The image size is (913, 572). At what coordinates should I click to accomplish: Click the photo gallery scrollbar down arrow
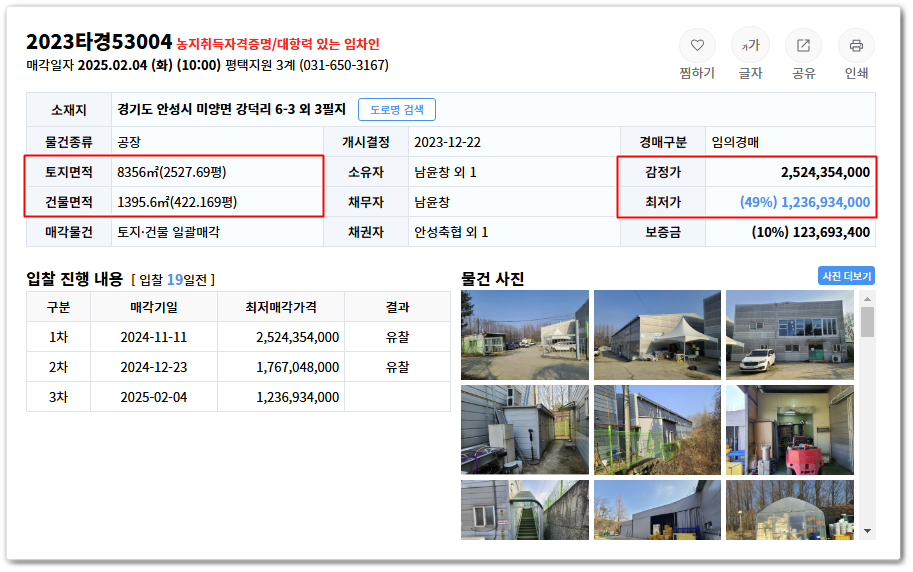point(868,531)
